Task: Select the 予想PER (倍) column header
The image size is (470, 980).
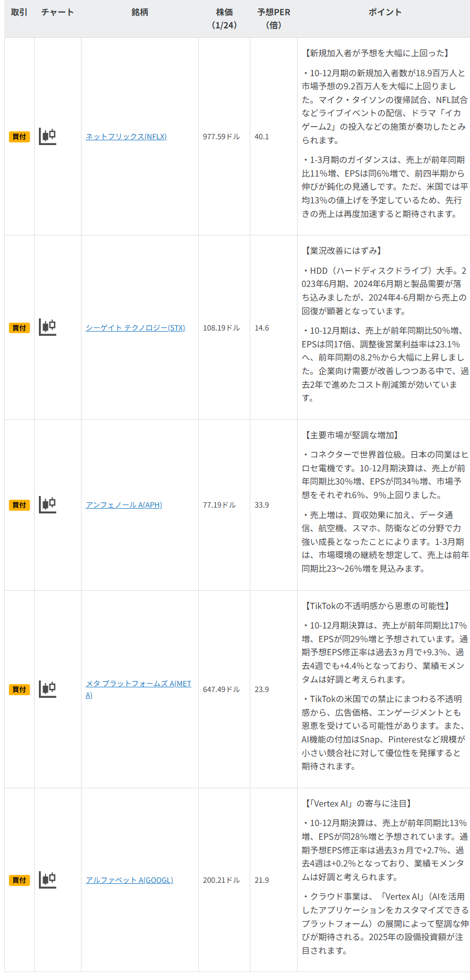Action: point(273,18)
